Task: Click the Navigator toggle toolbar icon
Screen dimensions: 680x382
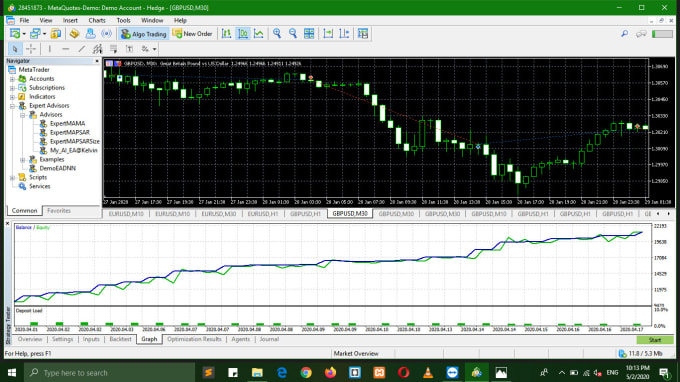Action: tap(90, 33)
